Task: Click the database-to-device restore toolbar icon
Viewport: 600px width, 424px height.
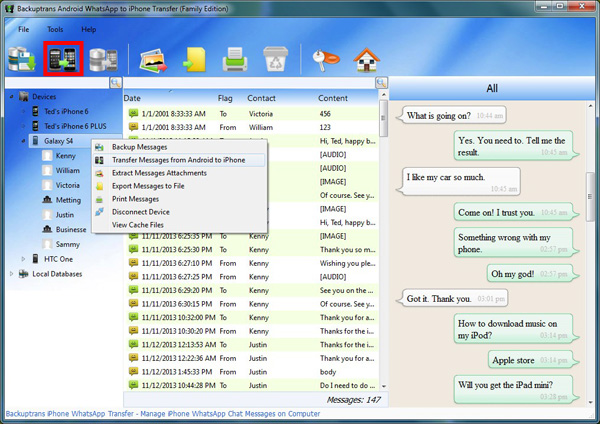Action: click(x=103, y=60)
